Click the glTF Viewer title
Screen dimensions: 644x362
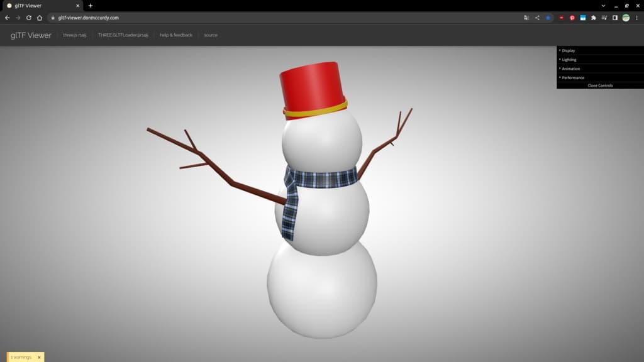pyautogui.click(x=31, y=35)
